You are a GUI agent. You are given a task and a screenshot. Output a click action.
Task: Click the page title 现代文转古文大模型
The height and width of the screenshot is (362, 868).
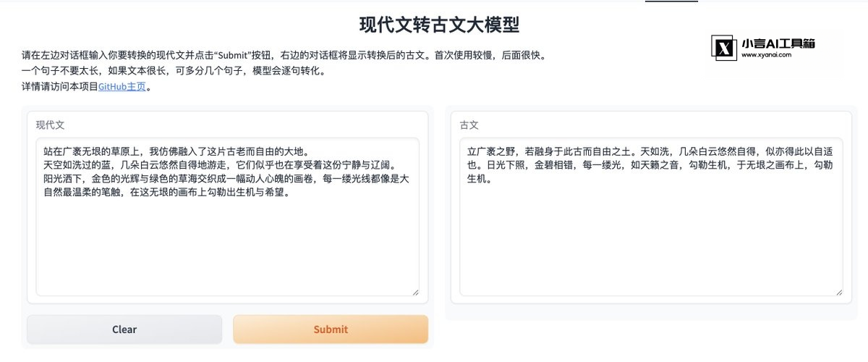coord(440,25)
